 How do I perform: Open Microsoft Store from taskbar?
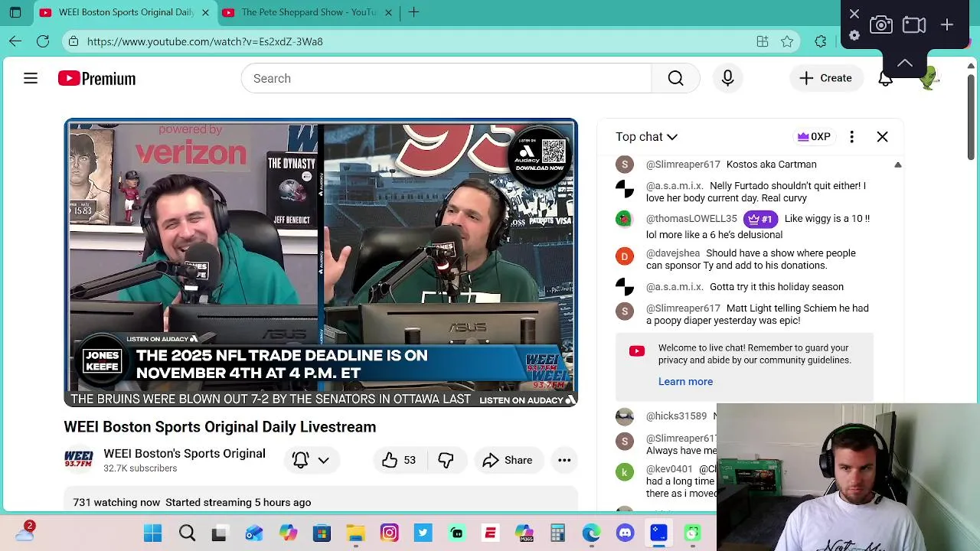click(322, 533)
